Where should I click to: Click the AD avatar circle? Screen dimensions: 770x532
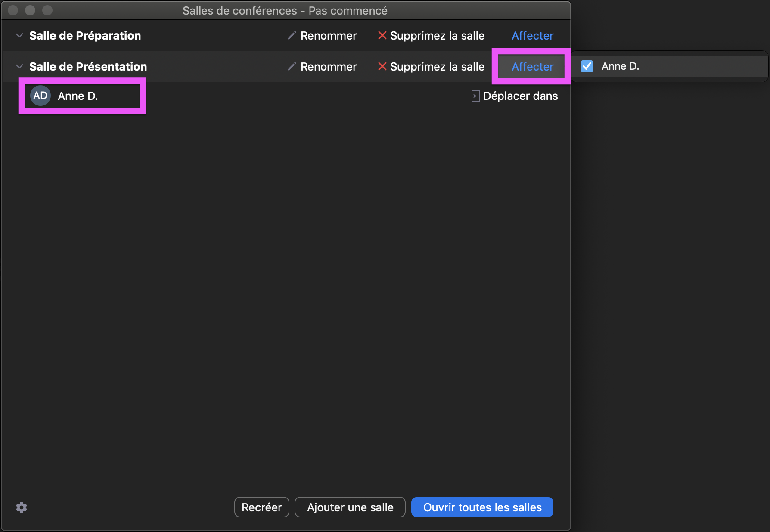[40, 96]
